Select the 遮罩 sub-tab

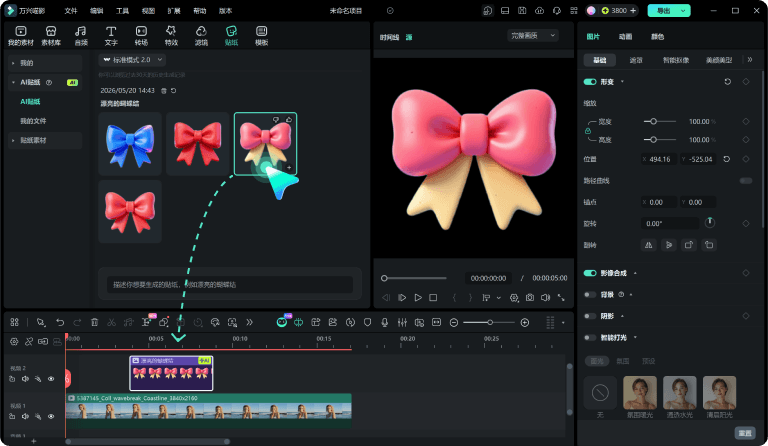[x=636, y=60]
